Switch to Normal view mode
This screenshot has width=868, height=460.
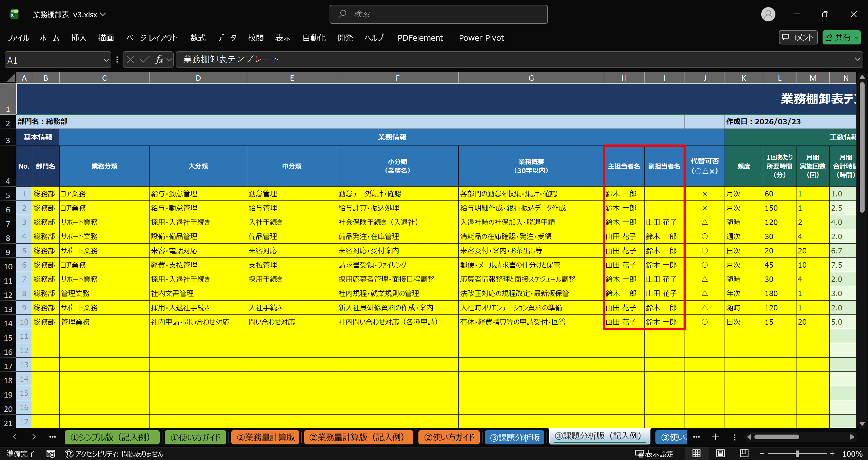696,454
